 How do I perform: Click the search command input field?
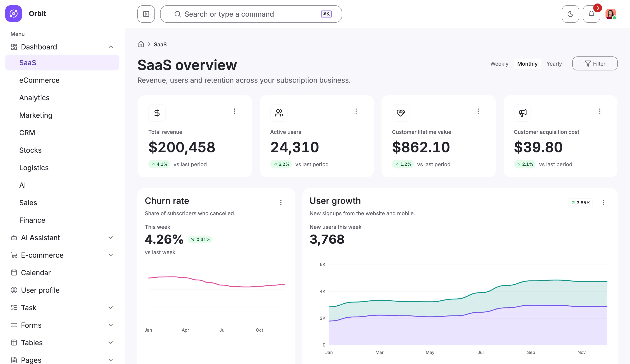pyautogui.click(x=251, y=14)
